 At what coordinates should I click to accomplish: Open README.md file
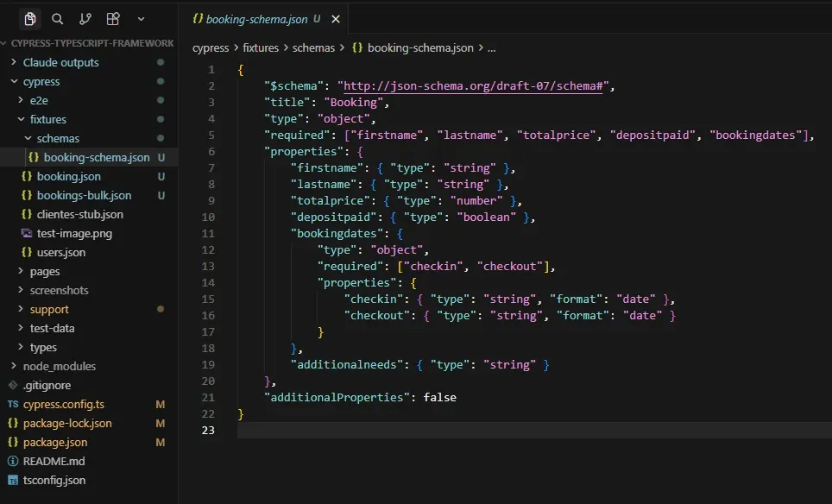[x=89, y=462]
